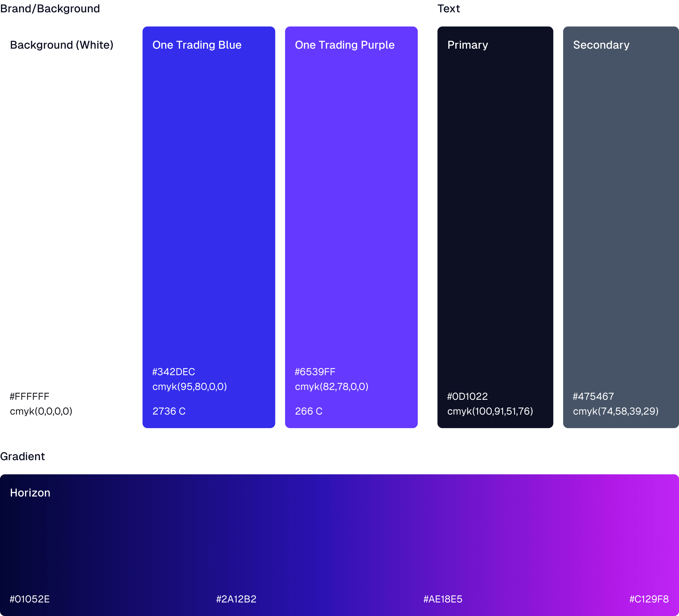Click Pantone value 266 C
Screen dimensions: 679x616
(308, 411)
